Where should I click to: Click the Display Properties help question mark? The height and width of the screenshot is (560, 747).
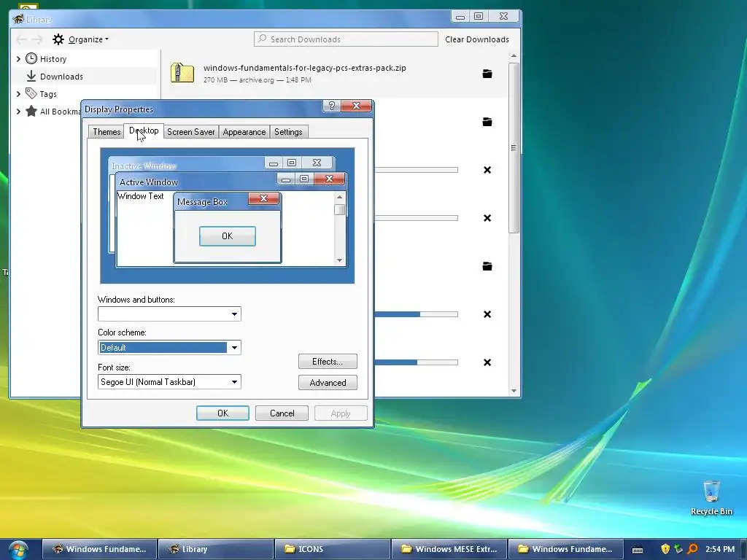332,106
